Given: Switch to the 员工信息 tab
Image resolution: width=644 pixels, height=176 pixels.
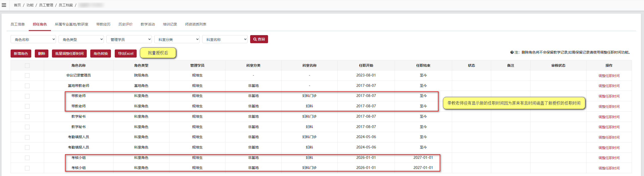Looking at the screenshot, I should pyautogui.click(x=18, y=24).
